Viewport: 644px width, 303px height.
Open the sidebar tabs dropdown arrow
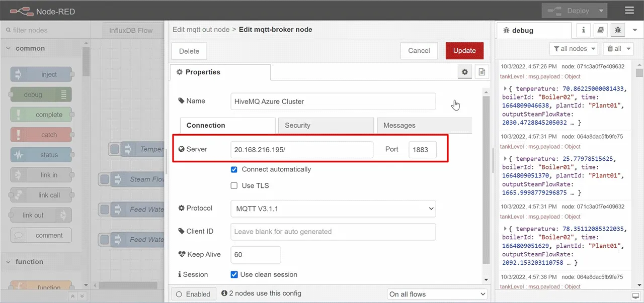pyautogui.click(x=634, y=30)
